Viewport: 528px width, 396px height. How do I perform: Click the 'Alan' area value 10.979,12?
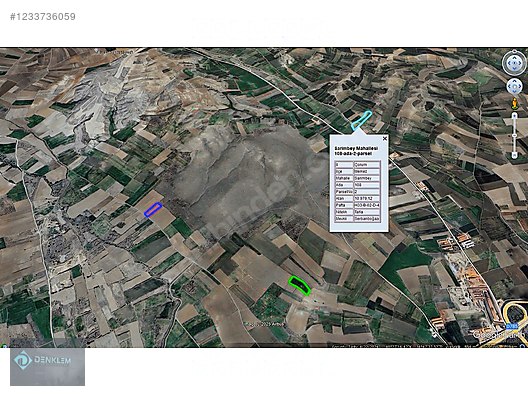367,198
